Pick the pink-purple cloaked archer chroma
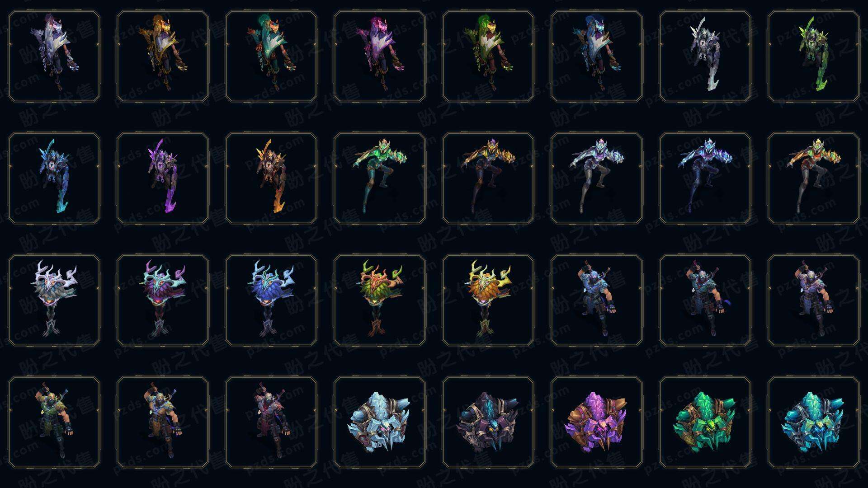Image resolution: width=868 pixels, height=488 pixels. 380,56
